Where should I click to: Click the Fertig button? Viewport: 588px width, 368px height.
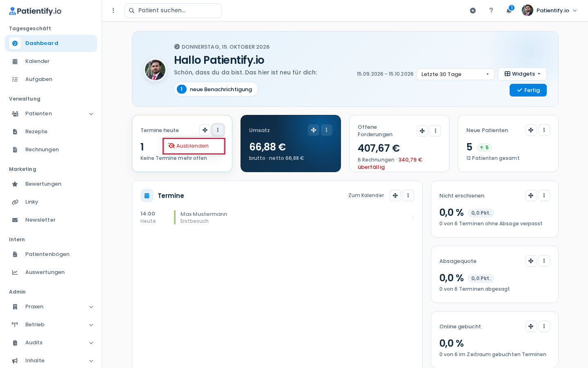528,90
